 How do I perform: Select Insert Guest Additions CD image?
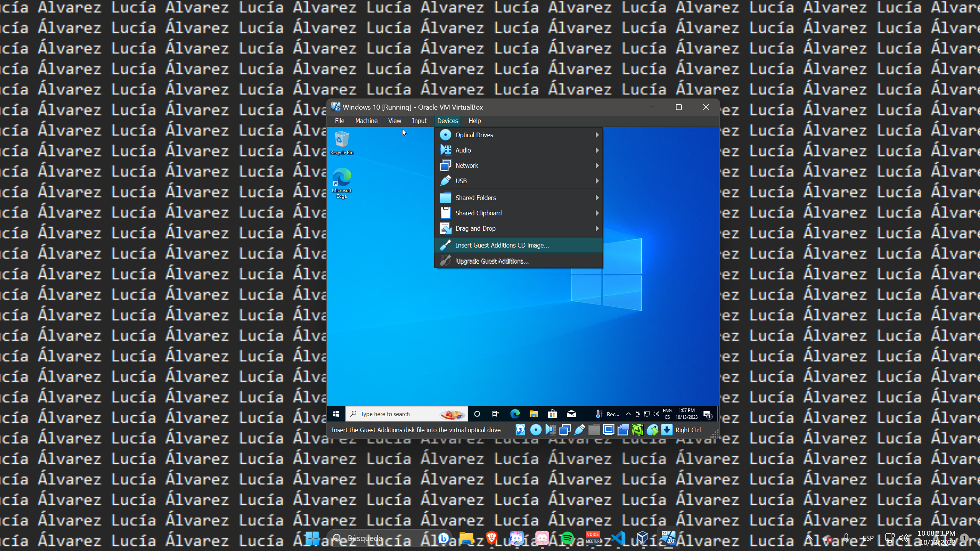click(x=502, y=245)
